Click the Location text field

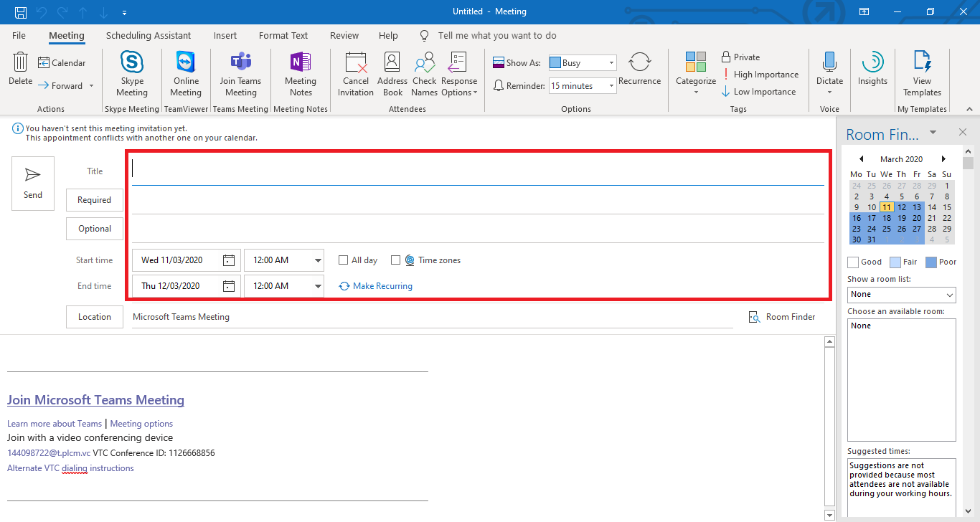coord(433,317)
